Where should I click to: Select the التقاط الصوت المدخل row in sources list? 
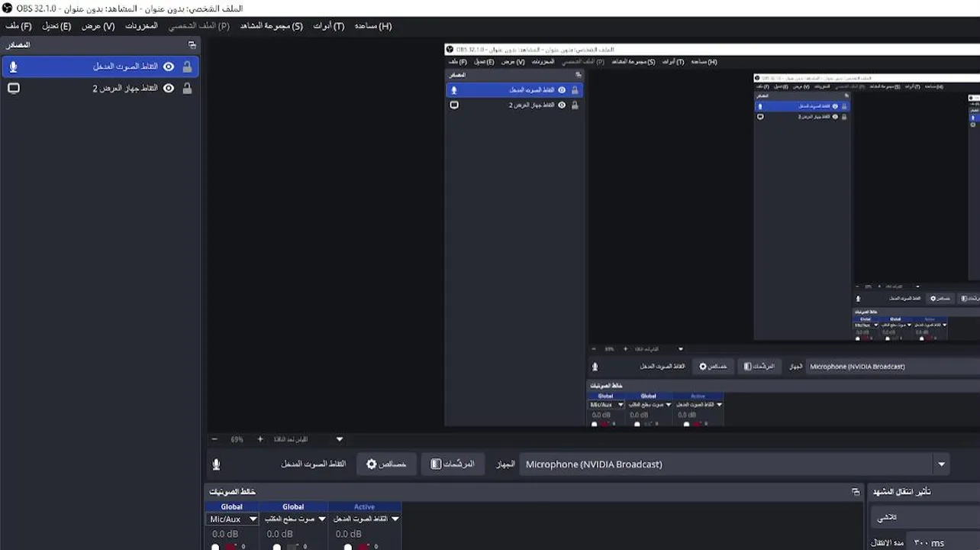click(100, 66)
